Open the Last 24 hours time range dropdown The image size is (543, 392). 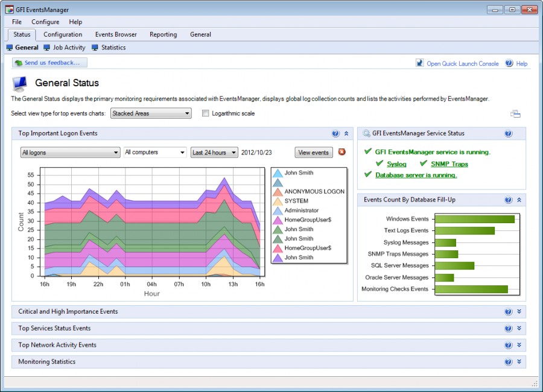tap(214, 153)
